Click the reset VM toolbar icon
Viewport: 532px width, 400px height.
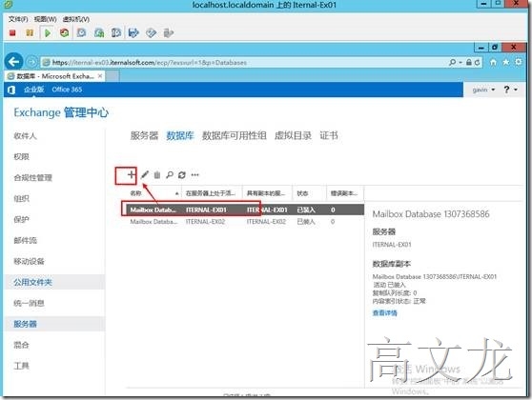tap(64, 33)
